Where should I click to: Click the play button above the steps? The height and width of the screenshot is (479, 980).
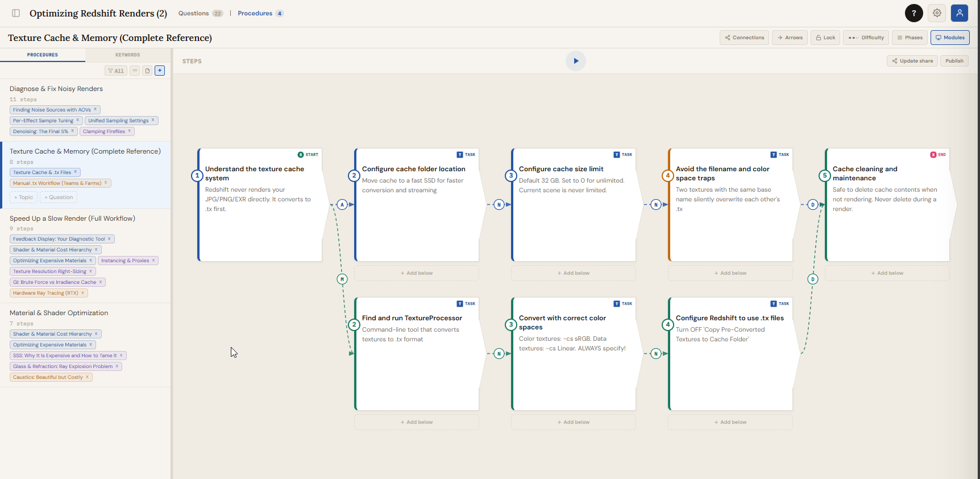pos(575,61)
